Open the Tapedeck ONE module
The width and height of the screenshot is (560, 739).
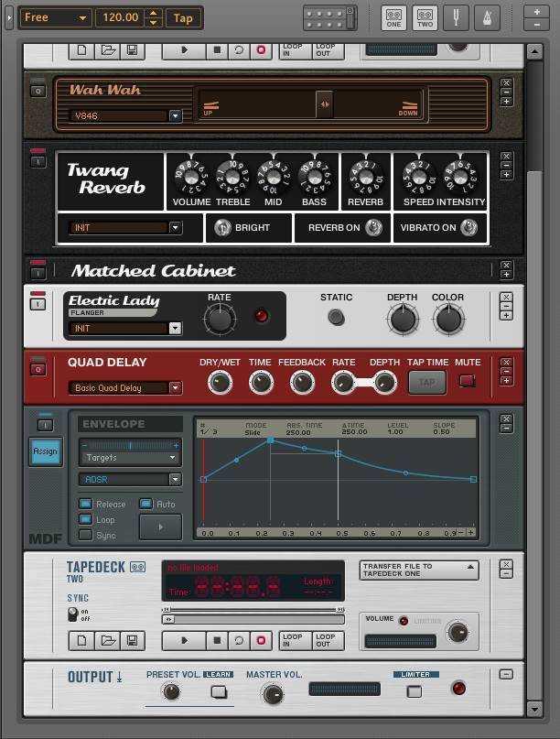point(393,18)
